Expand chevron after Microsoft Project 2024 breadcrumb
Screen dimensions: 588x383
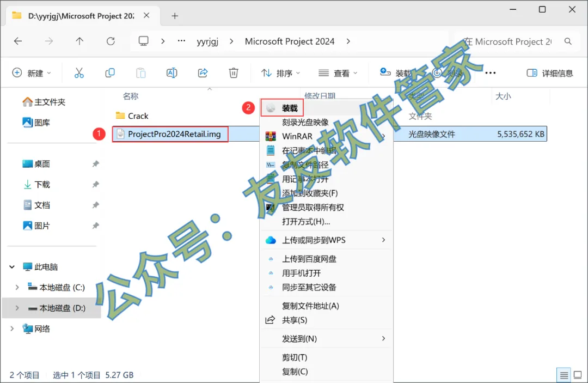pyautogui.click(x=348, y=41)
